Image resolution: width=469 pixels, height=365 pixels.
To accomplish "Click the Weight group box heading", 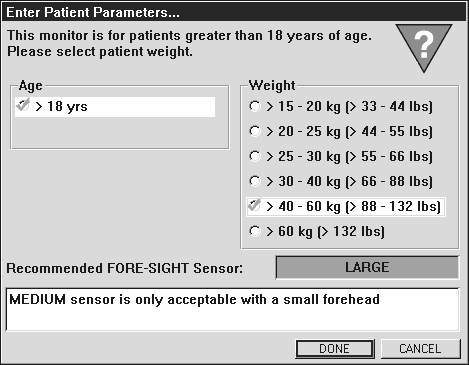I will (272, 86).
